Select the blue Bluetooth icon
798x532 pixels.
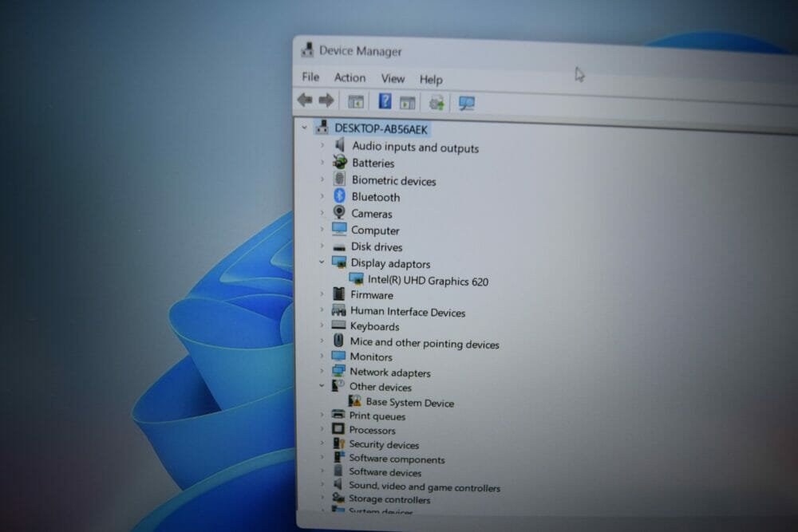pyautogui.click(x=339, y=196)
